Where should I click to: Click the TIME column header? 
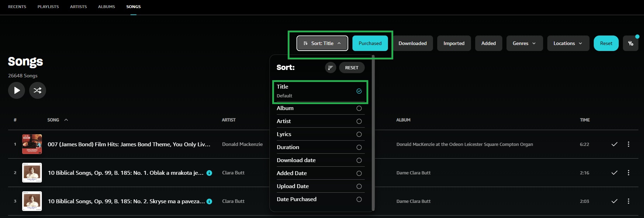click(585, 120)
